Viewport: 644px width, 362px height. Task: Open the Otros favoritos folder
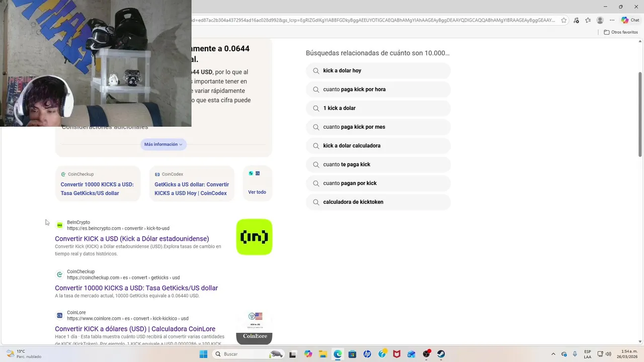pos(621,32)
